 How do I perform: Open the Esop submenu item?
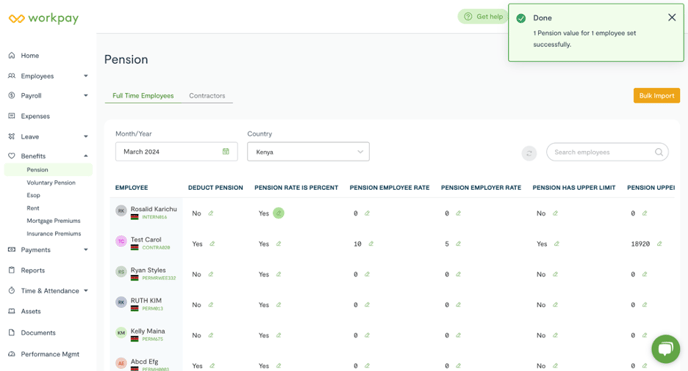[x=33, y=195]
